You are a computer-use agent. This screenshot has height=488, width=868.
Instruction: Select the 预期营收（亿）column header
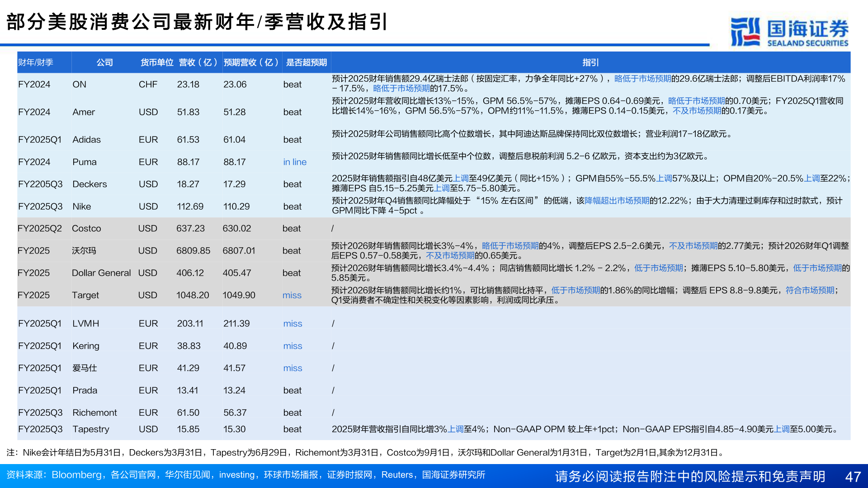pyautogui.click(x=251, y=62)
